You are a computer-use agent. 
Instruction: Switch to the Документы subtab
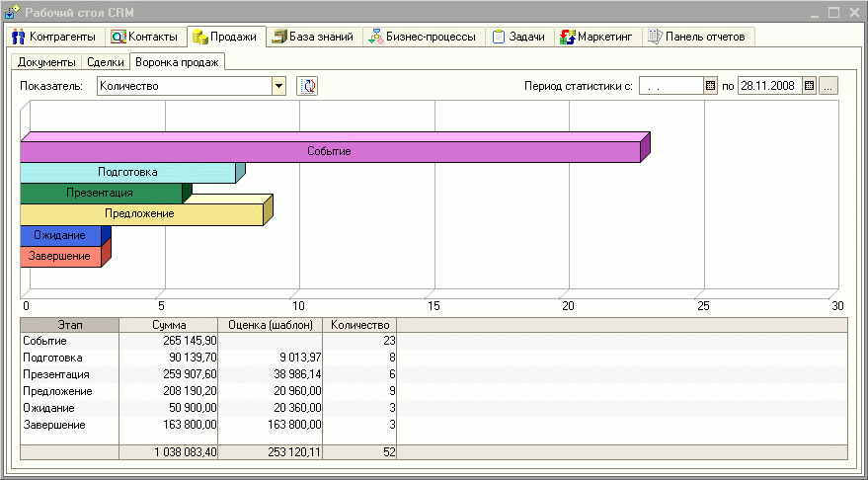click(x=46, y=62)
